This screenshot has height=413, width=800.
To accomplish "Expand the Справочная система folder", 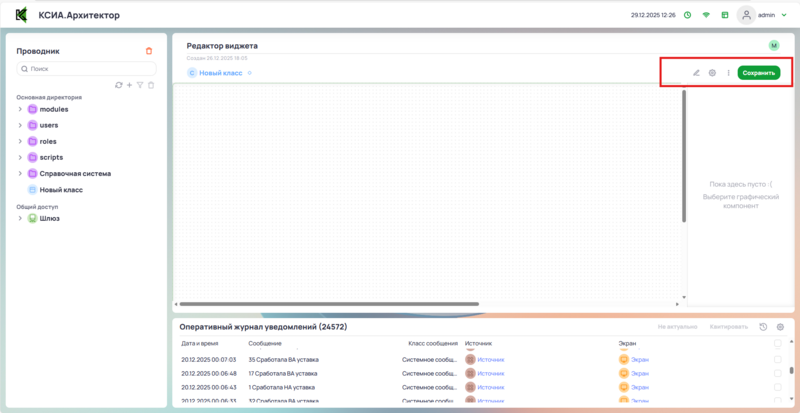I will pos(20,173).
